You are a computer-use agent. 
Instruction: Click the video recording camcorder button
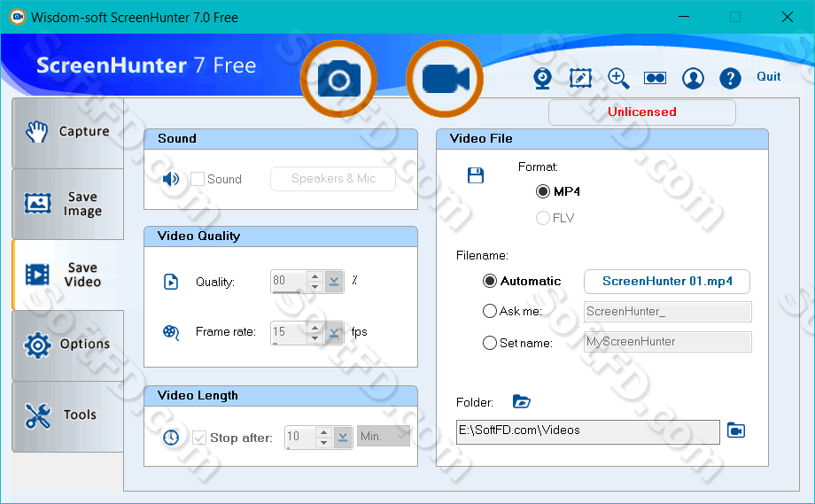pyautogui.click(x=445, y=79)
